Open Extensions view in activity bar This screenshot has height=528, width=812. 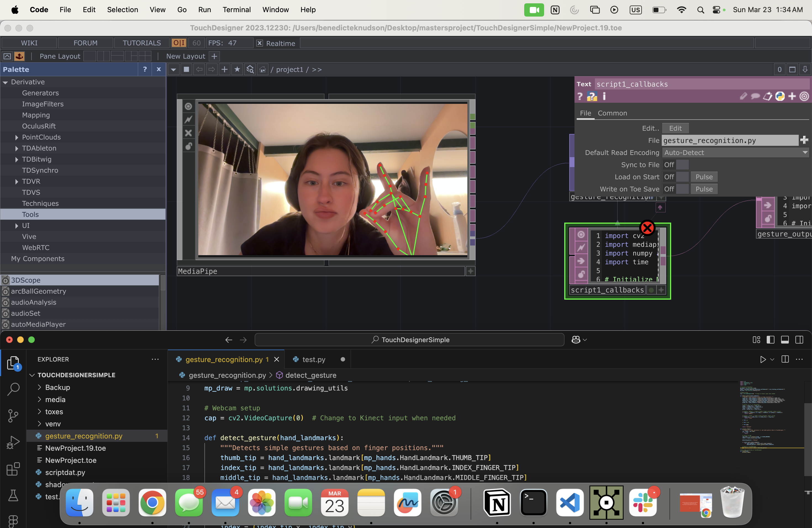click(x=13, y=469)
